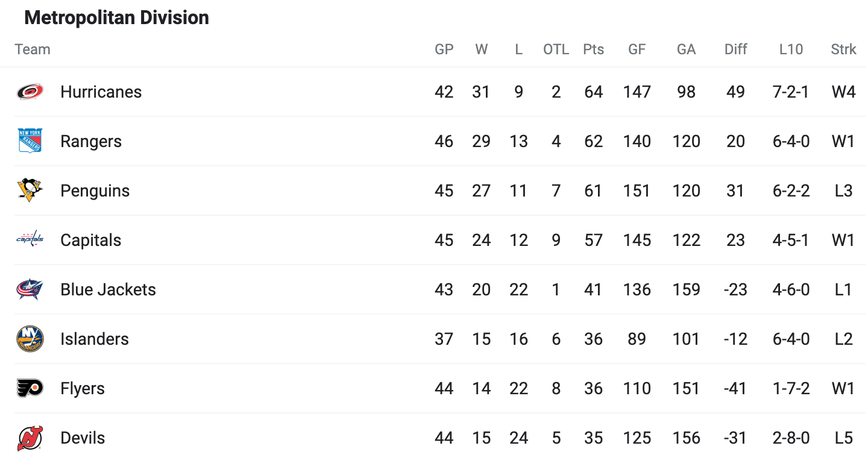Viewport: 868px width, 475px height.
Task: Click the Team column header
Action: [x=33, y=49]
